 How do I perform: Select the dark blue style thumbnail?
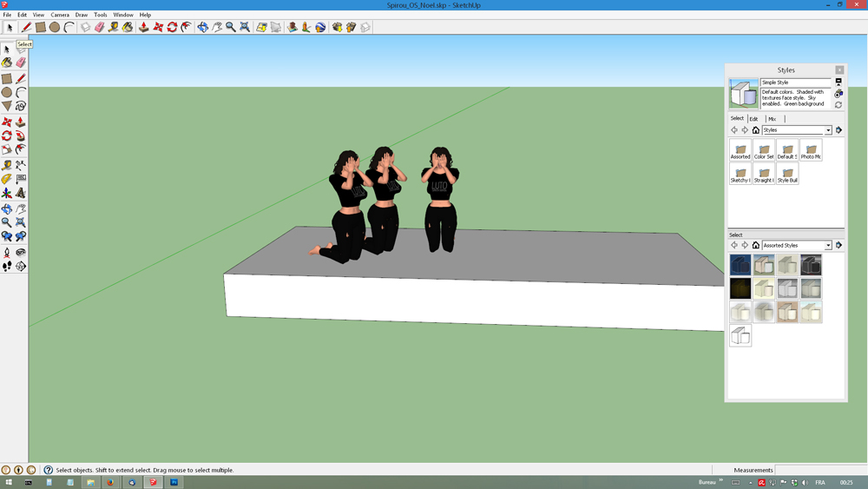(740, 265)
